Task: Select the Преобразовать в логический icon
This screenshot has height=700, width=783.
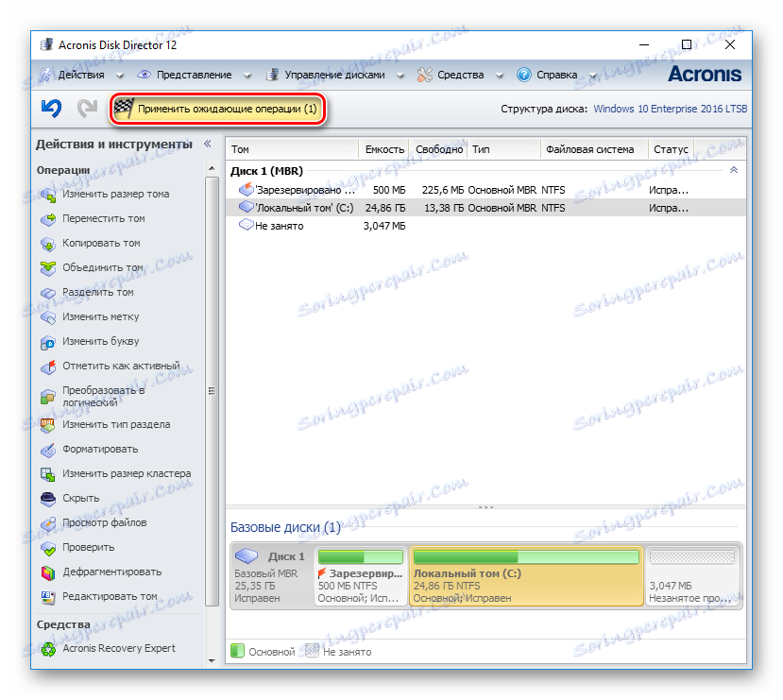Action: (x=48, y=397)
